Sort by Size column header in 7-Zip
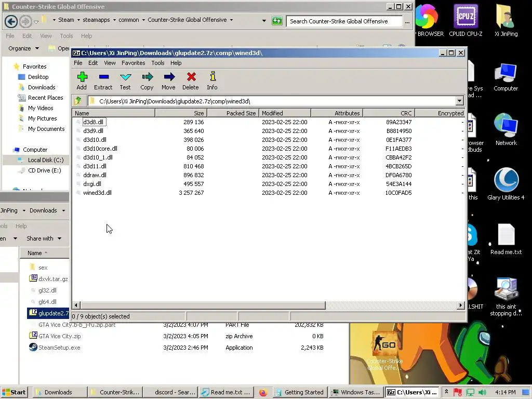 [x=181, y=113]
